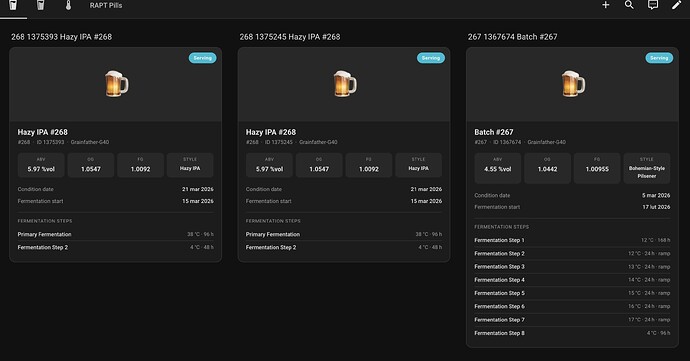The width and height of the screenshot is (690, 361).
Task: Select Primary Fermentation row in card ID 1375393
Action: point(115,234)
